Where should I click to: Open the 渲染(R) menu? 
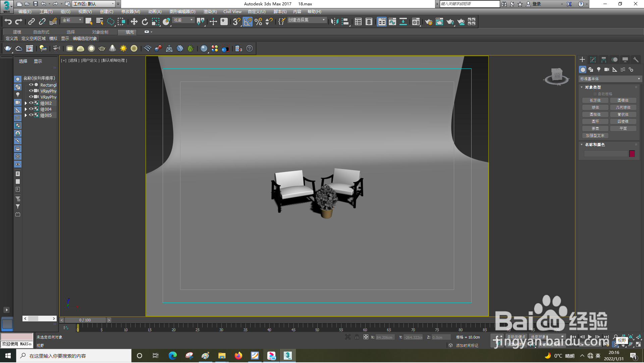click(x=210, y=12)
